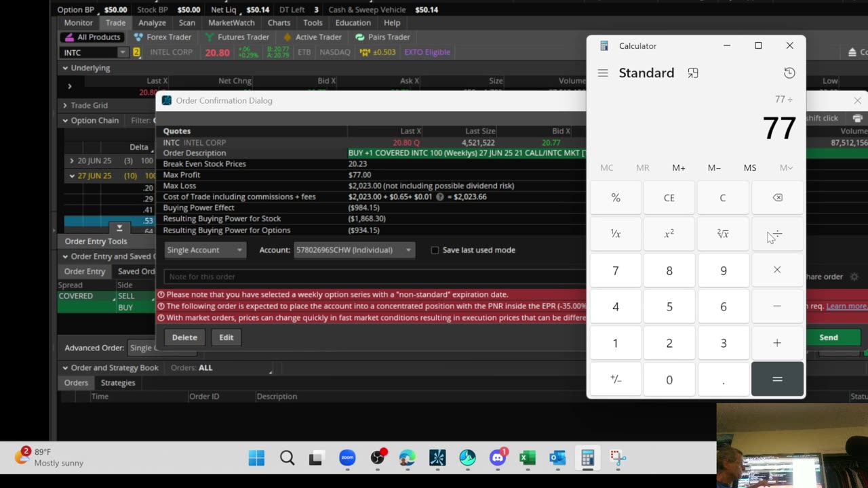Collapse the 27 JUN 25 expiration row

click(x=72, y=176)
